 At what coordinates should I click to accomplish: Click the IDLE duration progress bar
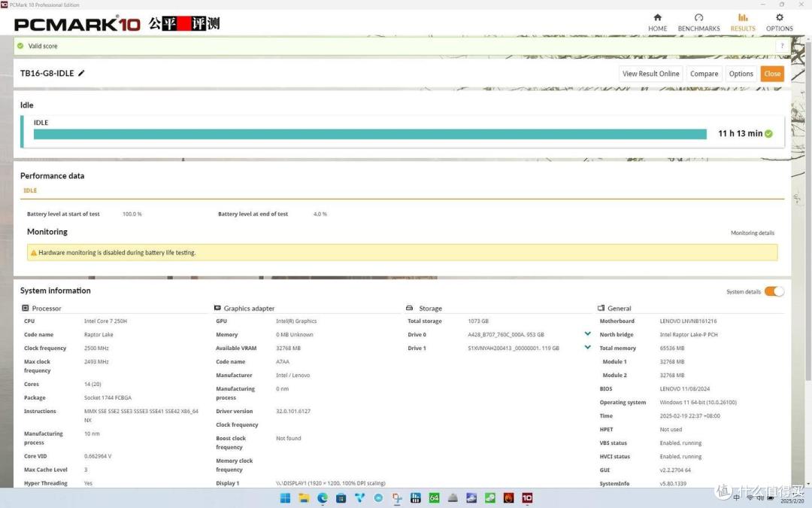pyautogui.click(x=370, y=134)
